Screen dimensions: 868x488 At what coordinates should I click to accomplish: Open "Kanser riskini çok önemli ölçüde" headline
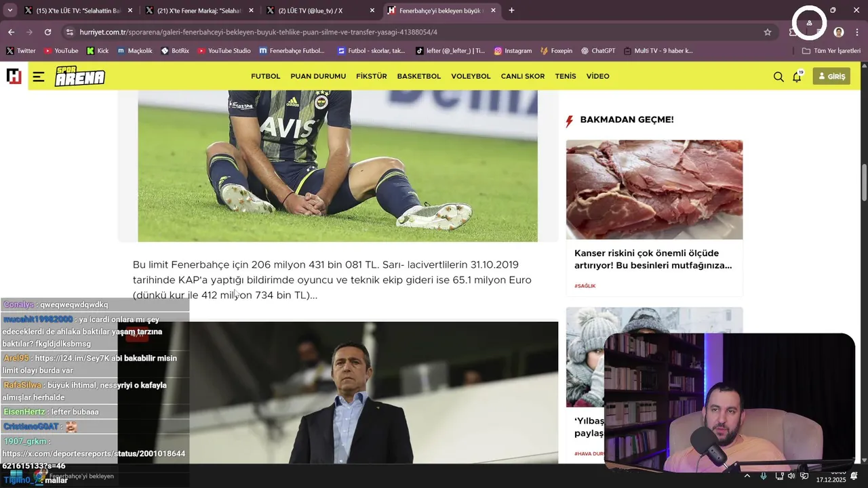coord(653,260)
